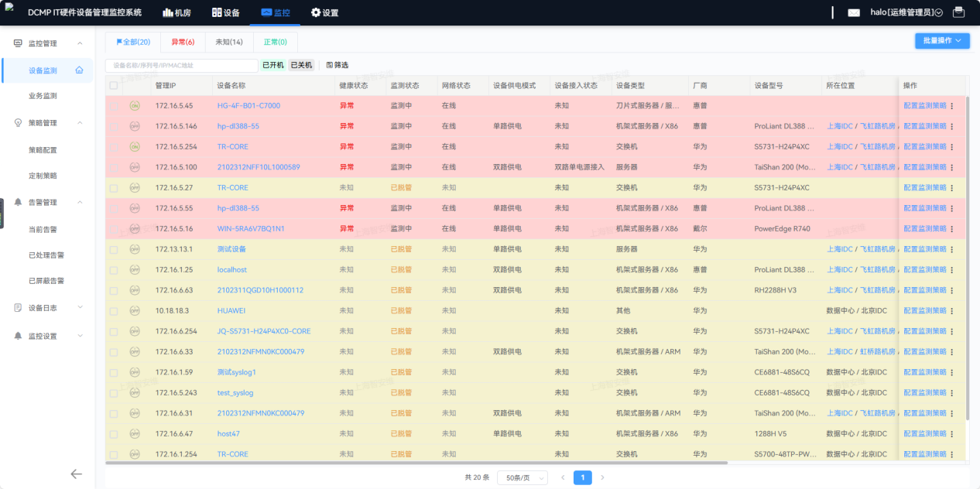Expand 监控设置 section using its chevron

click(80, 337)
